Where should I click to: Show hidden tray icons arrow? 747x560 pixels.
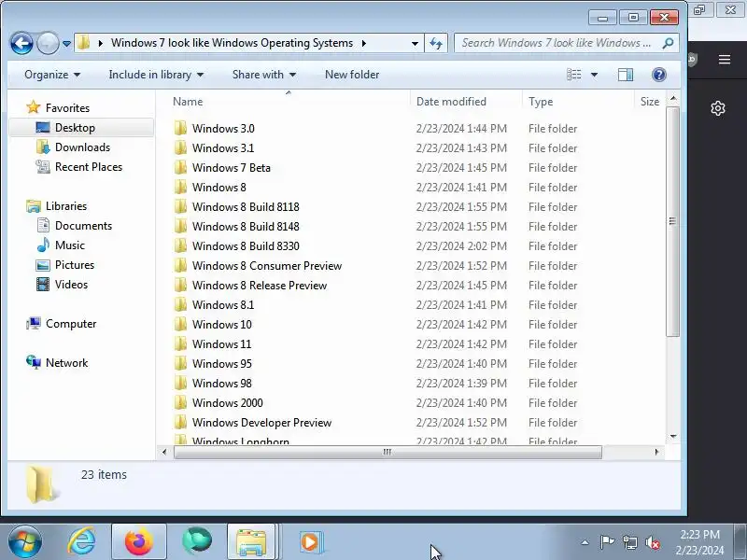(x=585, y=542)
